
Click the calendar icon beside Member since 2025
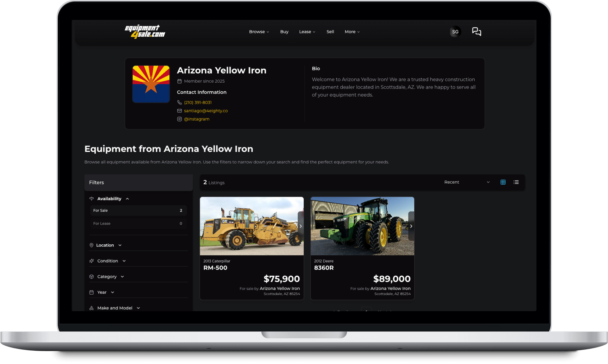[180, 81]
